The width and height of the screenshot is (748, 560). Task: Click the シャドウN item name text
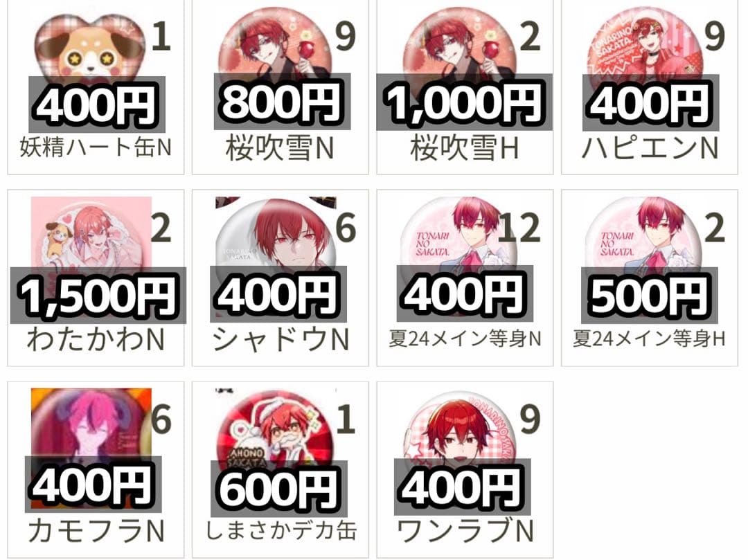281,340
